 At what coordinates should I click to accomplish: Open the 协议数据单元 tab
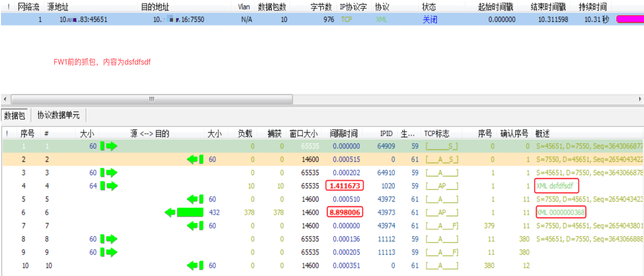coord(58,116)
